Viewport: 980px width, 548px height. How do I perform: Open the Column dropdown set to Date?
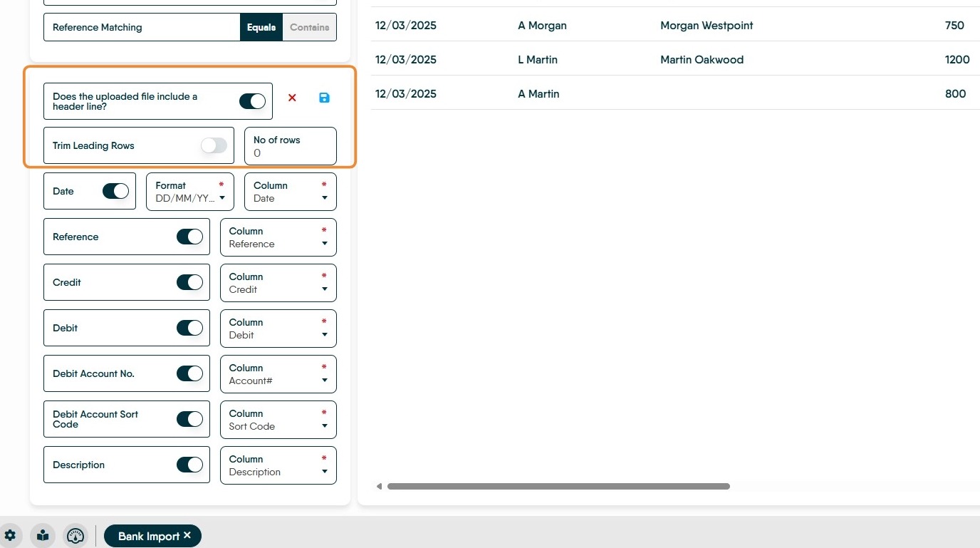tap(291, 192)
